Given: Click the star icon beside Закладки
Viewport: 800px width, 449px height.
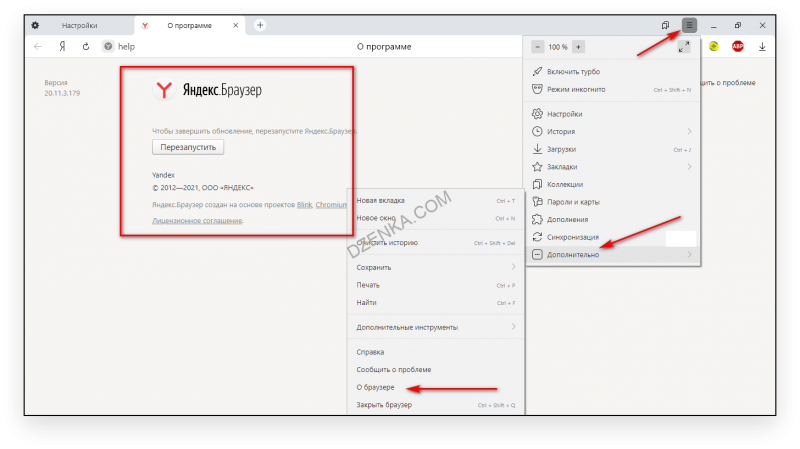Looking at the screenshot, I should tap(537, 166).
